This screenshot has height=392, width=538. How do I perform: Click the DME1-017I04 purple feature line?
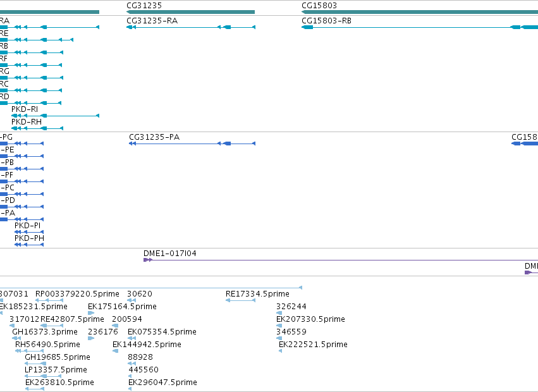coord(341,260)
